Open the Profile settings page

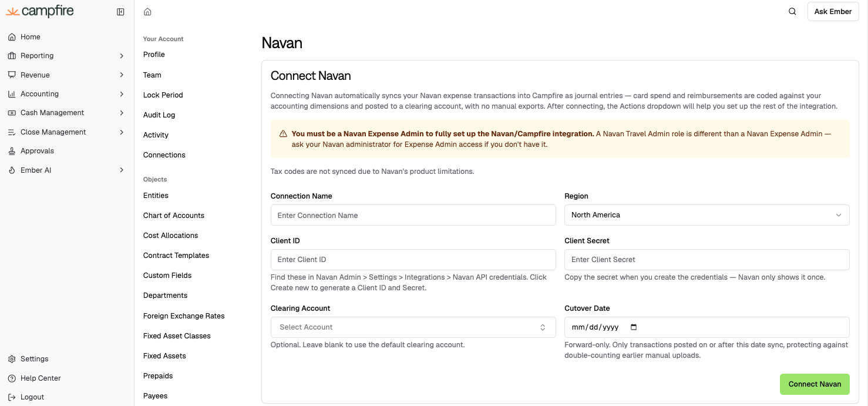[154, 55]
